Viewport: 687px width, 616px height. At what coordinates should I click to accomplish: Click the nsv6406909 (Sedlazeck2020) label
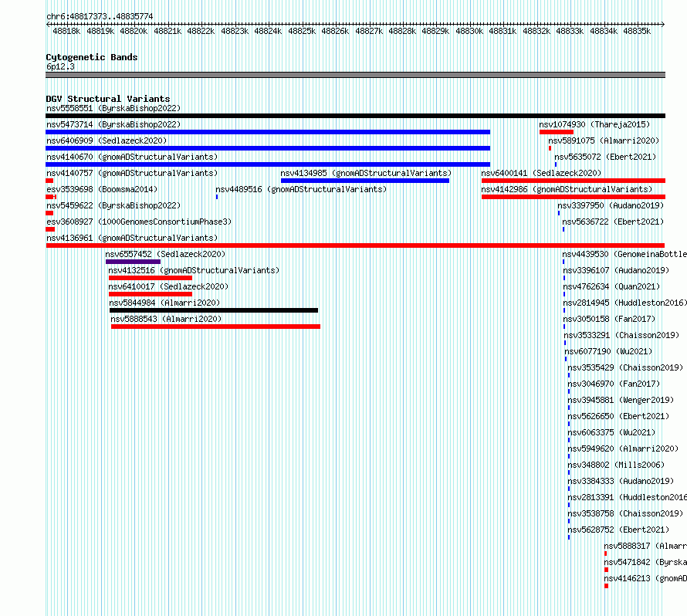pyautogui.click(x=107, y=140)
